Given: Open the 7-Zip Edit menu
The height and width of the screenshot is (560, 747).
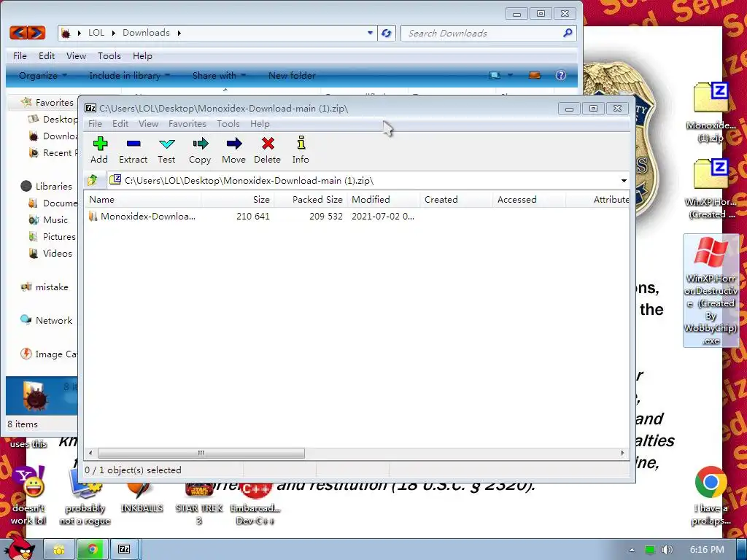Looking at the screenshot, I should (120, 124).
